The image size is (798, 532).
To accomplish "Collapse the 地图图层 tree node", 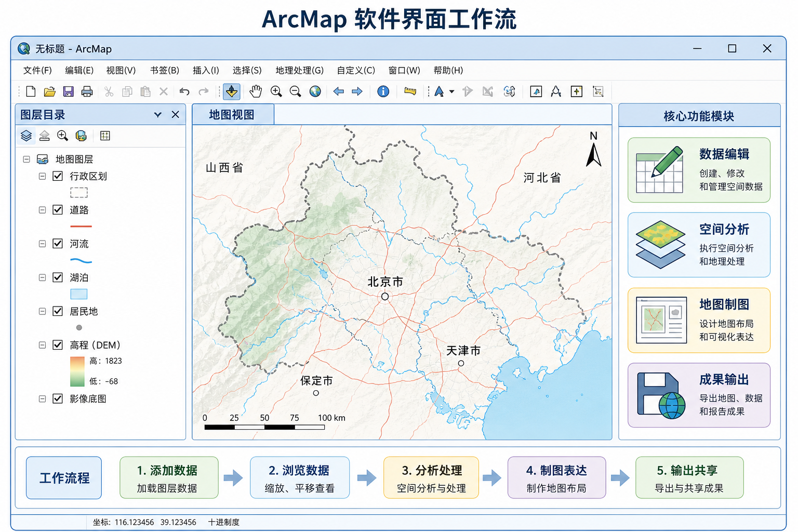I will [x=26, y=159].
